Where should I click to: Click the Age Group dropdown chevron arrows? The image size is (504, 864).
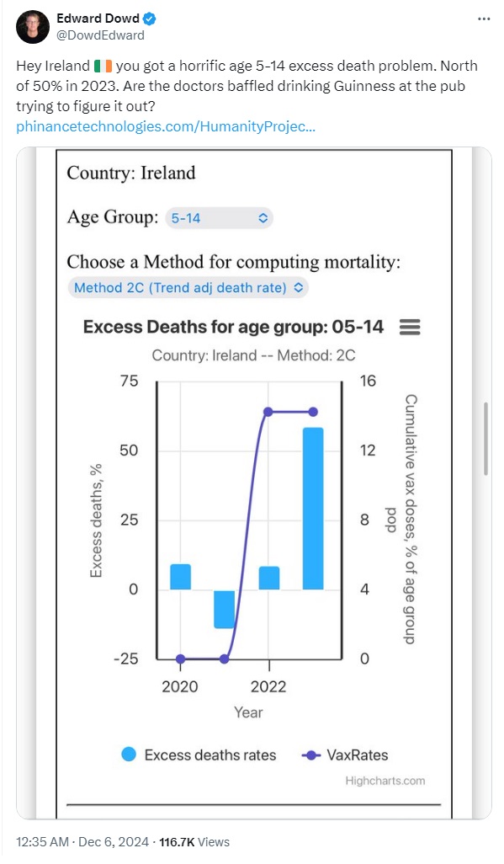263,218
